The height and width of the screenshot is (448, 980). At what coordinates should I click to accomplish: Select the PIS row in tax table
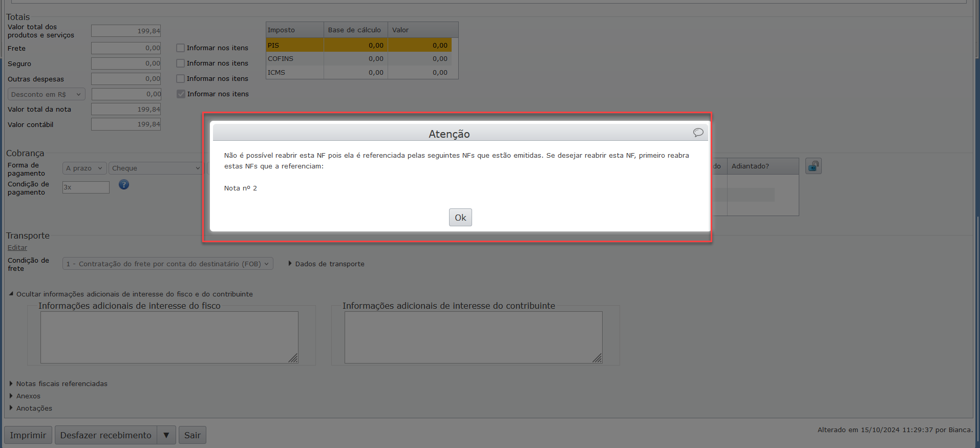pyautogui.click(x=359, y=45)
